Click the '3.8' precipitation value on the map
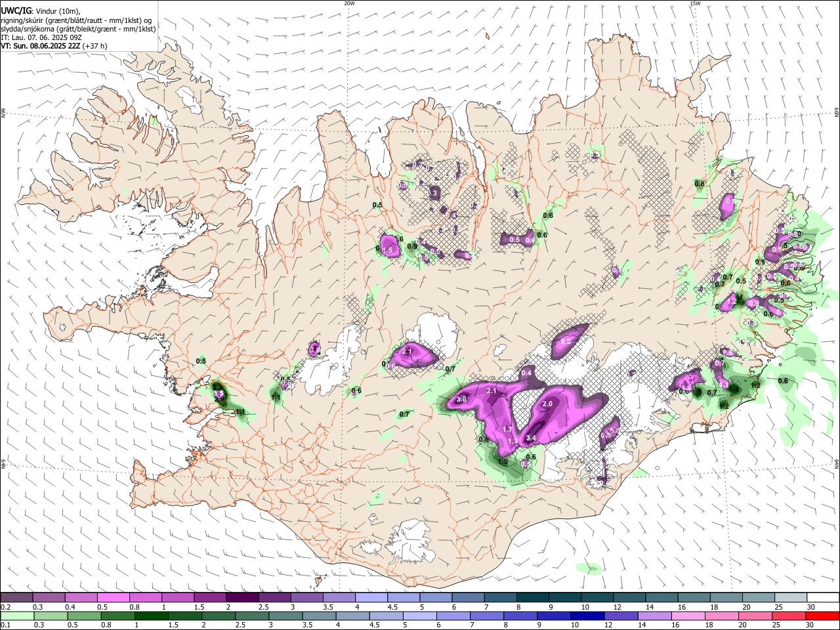840x630 pixels. tap(461, 400)
